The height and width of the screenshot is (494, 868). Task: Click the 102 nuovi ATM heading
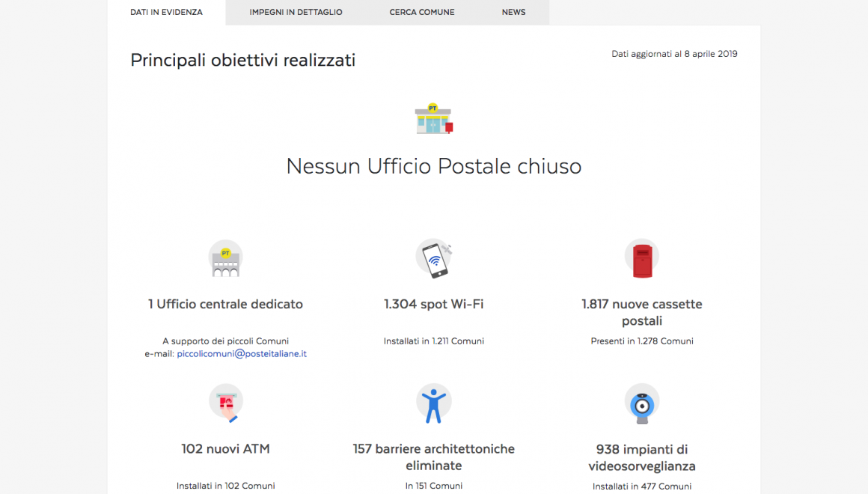pos(225,449)
